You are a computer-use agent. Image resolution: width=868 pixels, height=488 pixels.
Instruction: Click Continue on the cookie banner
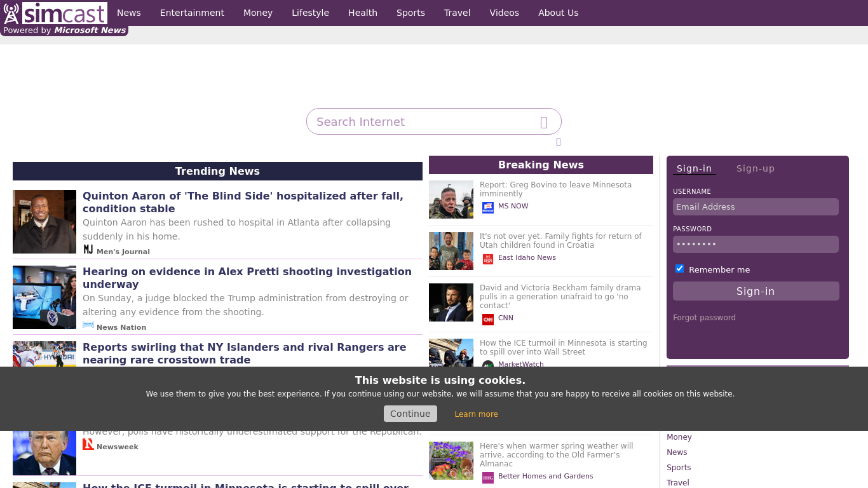[410, 414]
